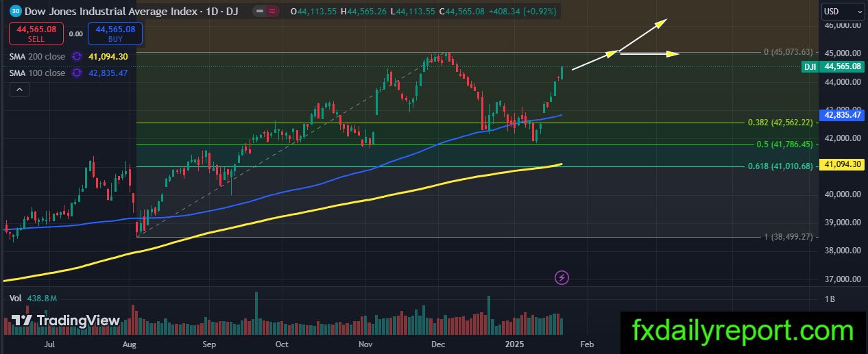The image size is (868, 354).
Task: Click the blue 42,835.47 value in the indicator legend
Action: 108,73
